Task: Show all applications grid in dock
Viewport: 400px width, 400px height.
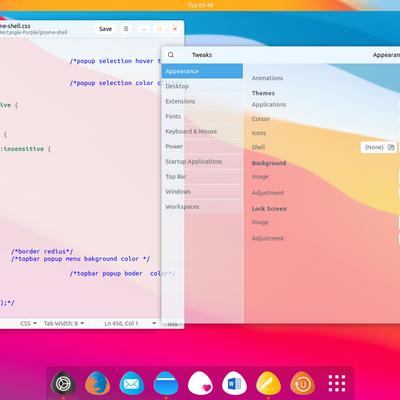Action: point(337,383)
